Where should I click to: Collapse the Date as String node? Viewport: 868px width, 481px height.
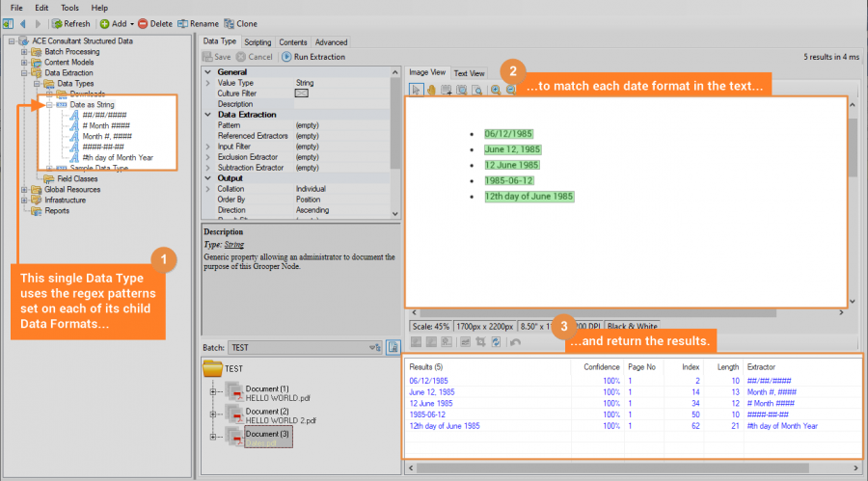(x=49, y=104)
